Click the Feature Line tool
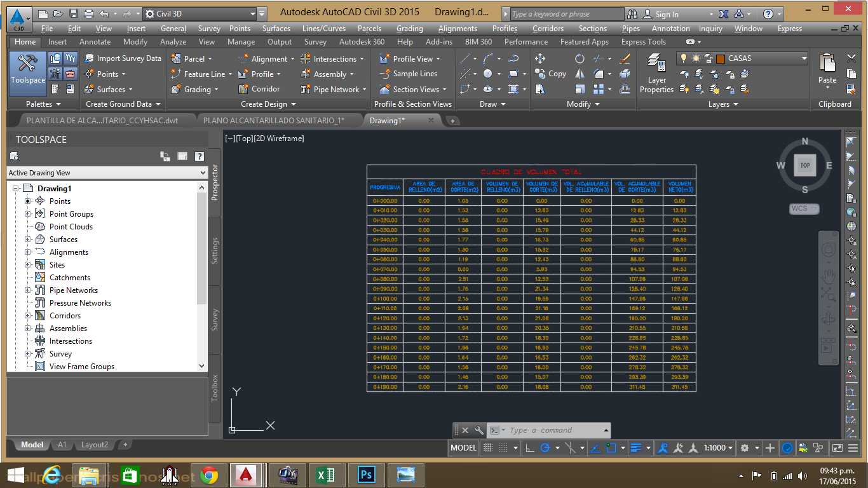 click(x=199, y=74)
